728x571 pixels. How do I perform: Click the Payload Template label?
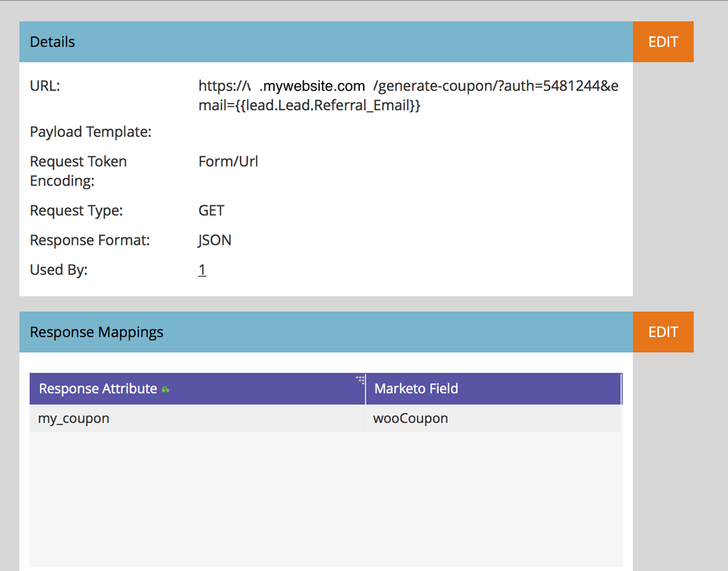(90, 133)
